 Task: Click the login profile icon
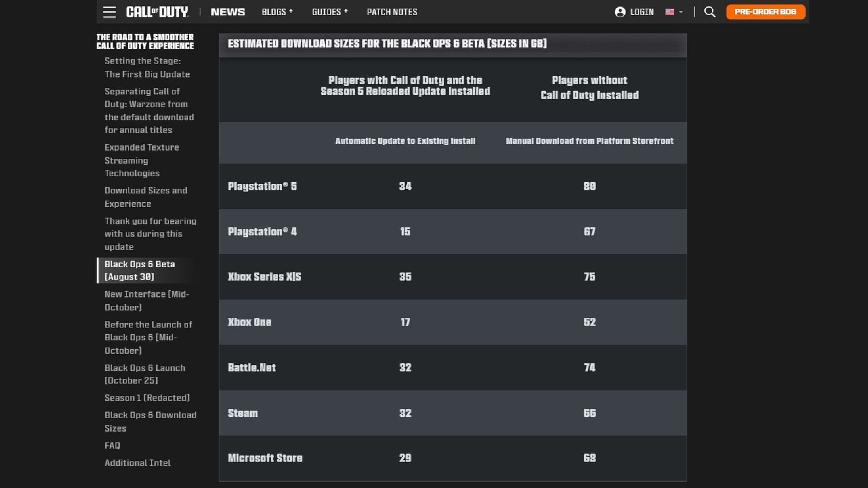619,11
